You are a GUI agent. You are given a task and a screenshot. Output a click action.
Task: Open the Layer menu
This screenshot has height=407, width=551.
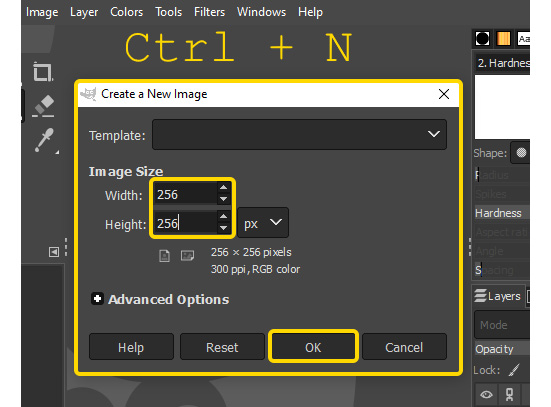84,12
